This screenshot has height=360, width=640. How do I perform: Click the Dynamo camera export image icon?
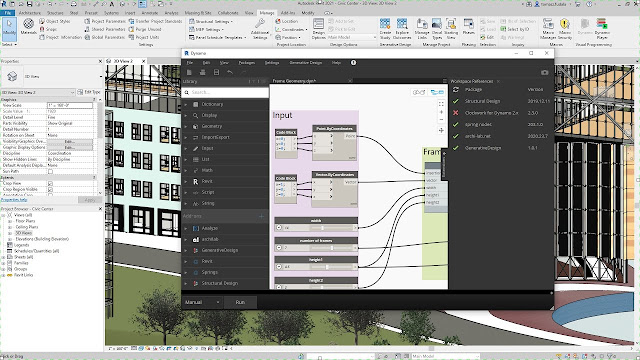(x=544, y=72)
